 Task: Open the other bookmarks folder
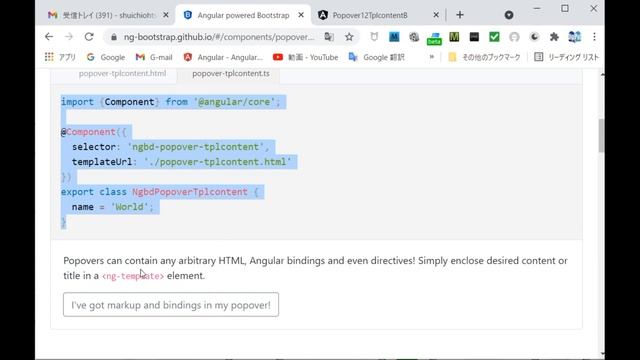click(484, 57)
